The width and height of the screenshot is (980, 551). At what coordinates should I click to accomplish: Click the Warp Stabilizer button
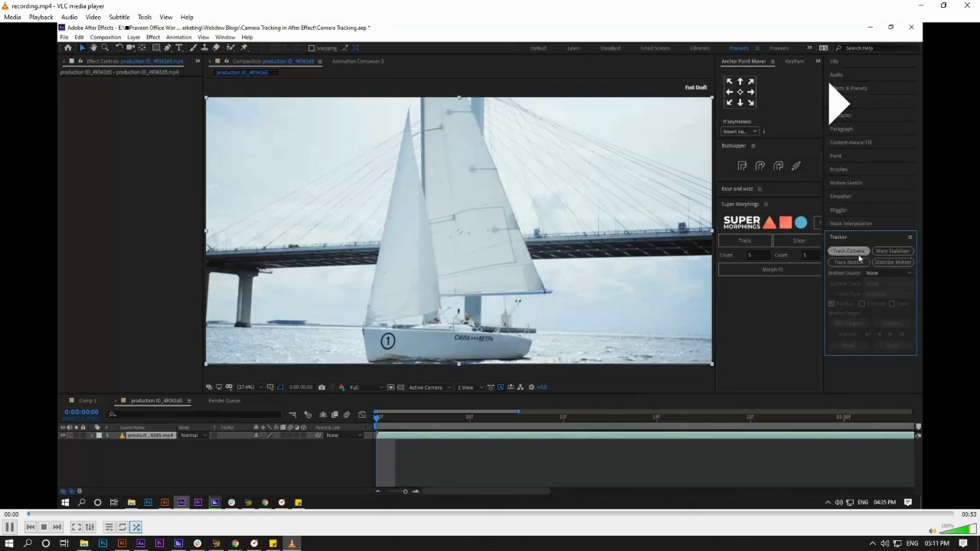point(892,251)
